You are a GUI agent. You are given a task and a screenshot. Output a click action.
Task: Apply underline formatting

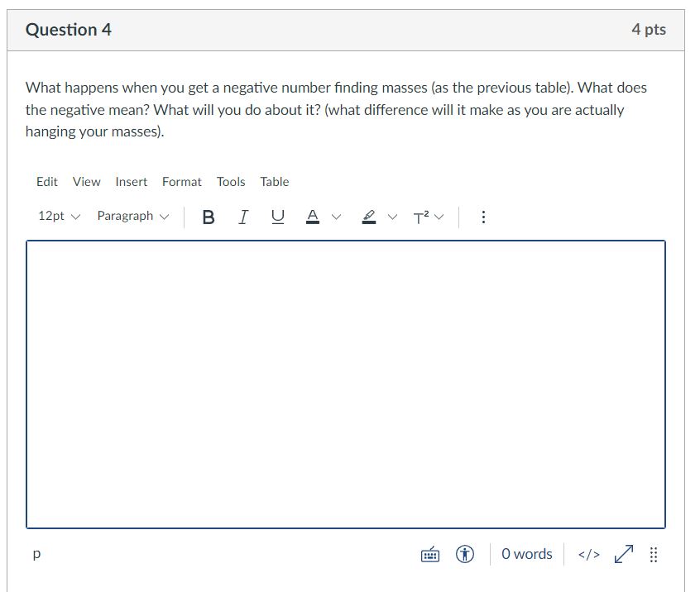click(x=277, y=217)
